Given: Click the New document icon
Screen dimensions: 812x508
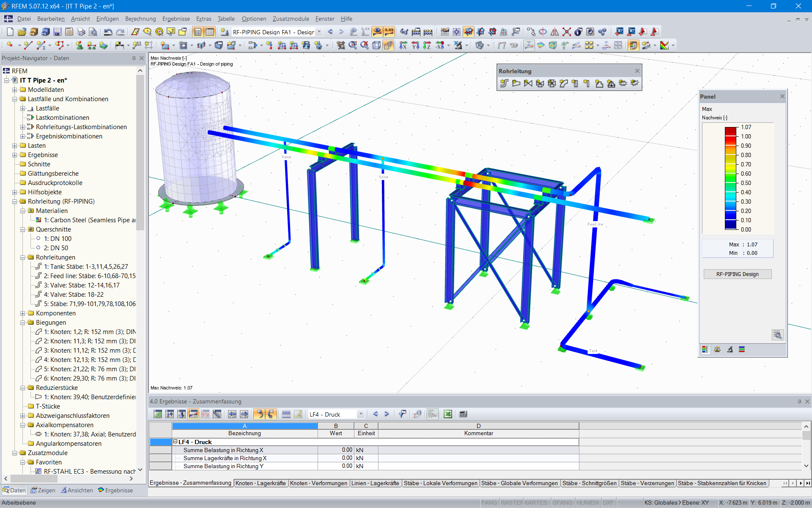Looking at the screenshot, I should pos(10,32).
